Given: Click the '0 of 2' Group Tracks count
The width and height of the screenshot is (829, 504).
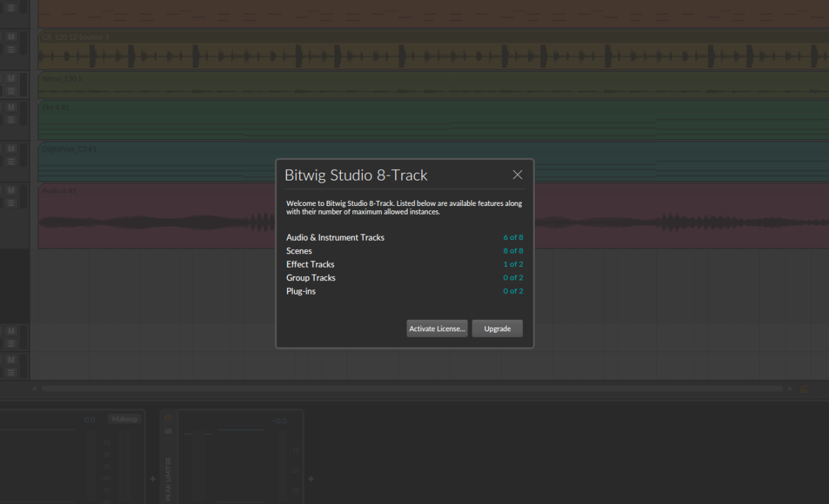Looking at the screenshot, I should tap(513, 278).
